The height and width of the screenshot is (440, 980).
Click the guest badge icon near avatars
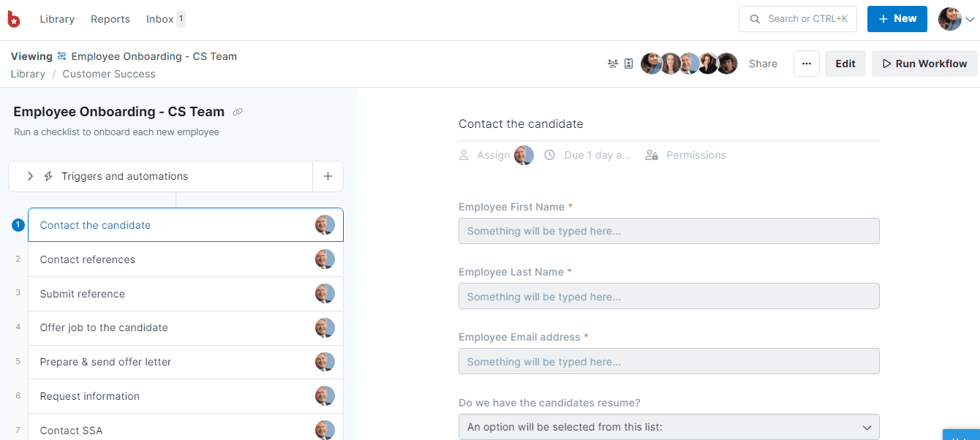coord(629,64)
